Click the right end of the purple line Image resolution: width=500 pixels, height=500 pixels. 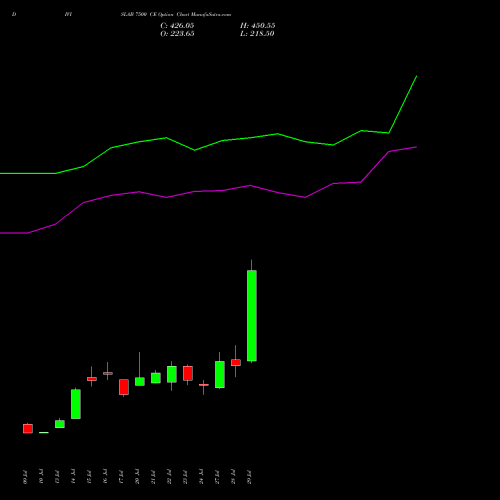pyautogui.click(x=416, y=147)
